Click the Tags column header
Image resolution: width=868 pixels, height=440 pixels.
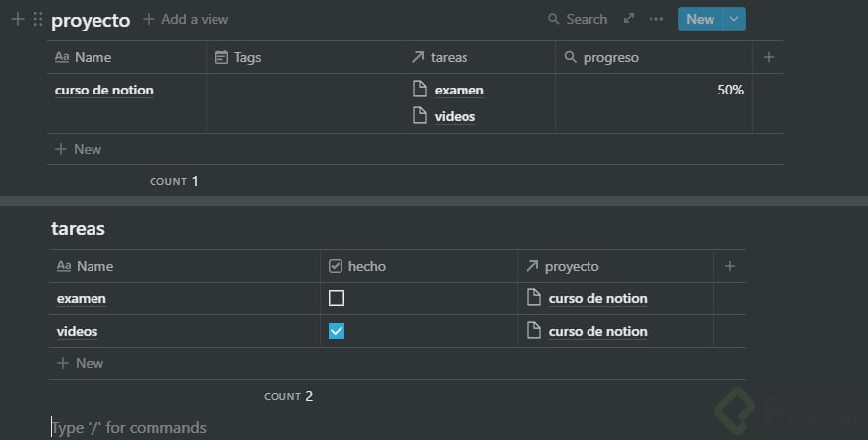point(247,57)
